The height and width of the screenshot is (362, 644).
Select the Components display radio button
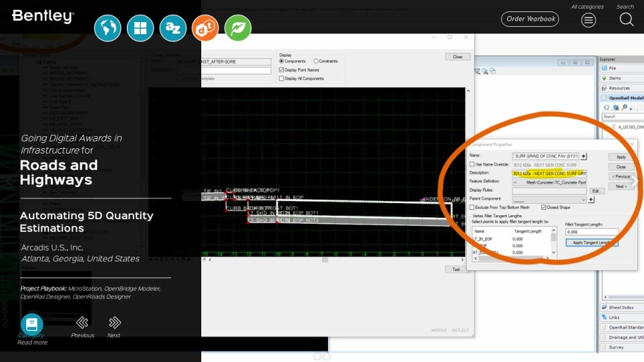pyautogui.click(x=281, y=61)
